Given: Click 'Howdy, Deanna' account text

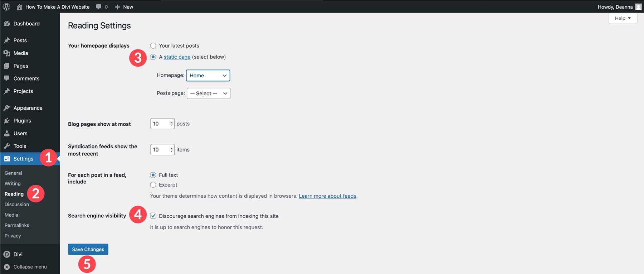Looking at the screenshot, I should (x=615, y=7).
